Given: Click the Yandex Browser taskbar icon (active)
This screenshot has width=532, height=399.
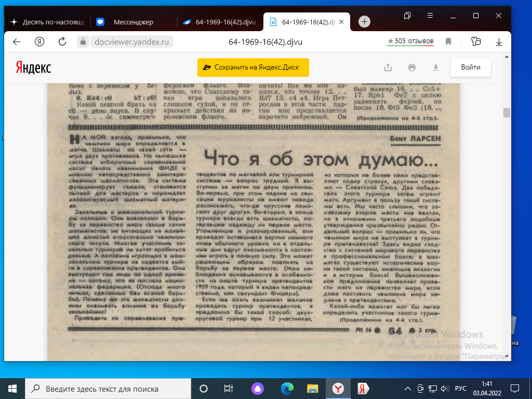Looking at the screenshot, I should tap(338, 389).
